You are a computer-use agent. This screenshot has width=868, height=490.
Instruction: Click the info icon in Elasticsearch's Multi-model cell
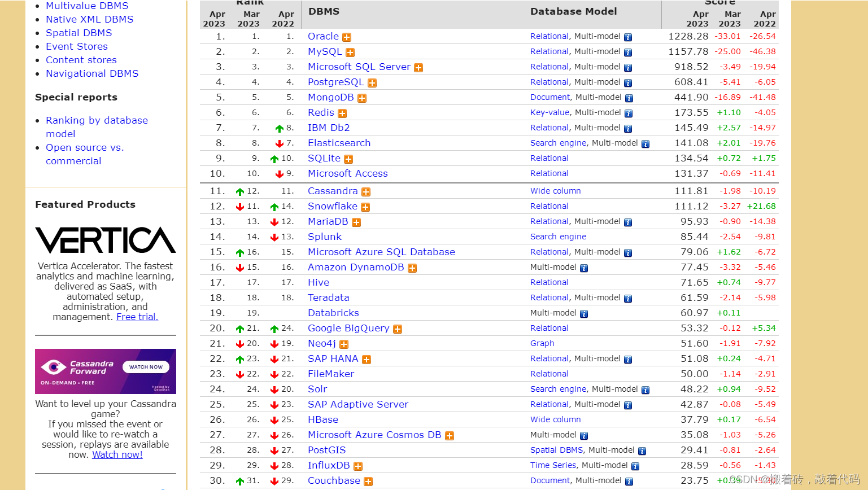pos(645,144)
